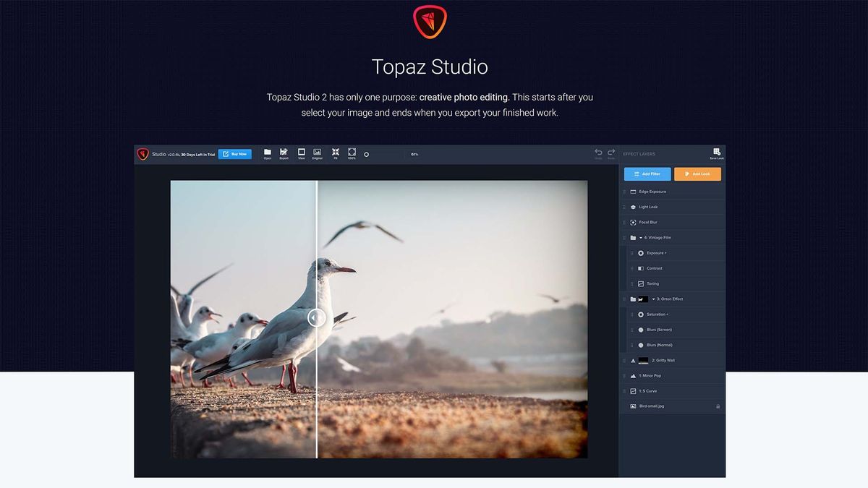Select the 'Contrast' filter name
This screenshot has height=488, width=868.
tap(655, 268)
